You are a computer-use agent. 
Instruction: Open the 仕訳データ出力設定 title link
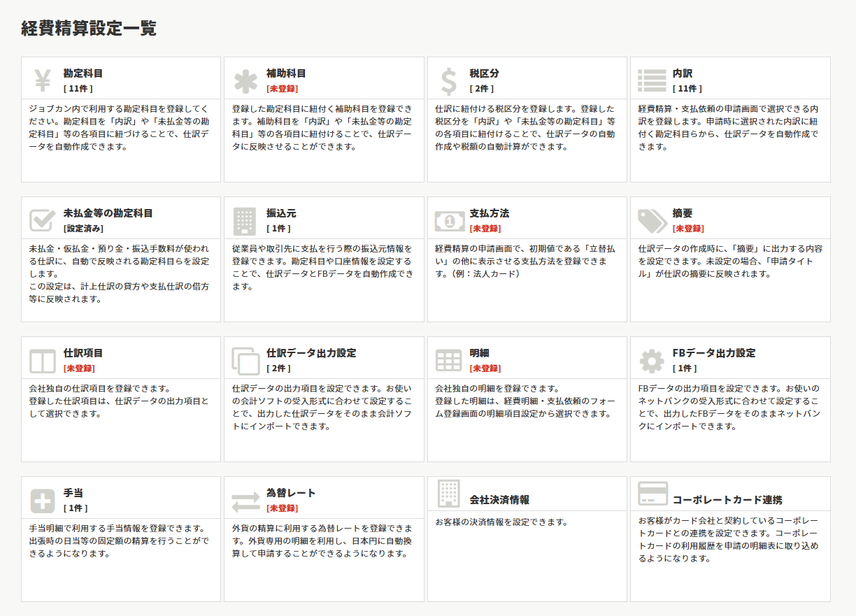311,353
